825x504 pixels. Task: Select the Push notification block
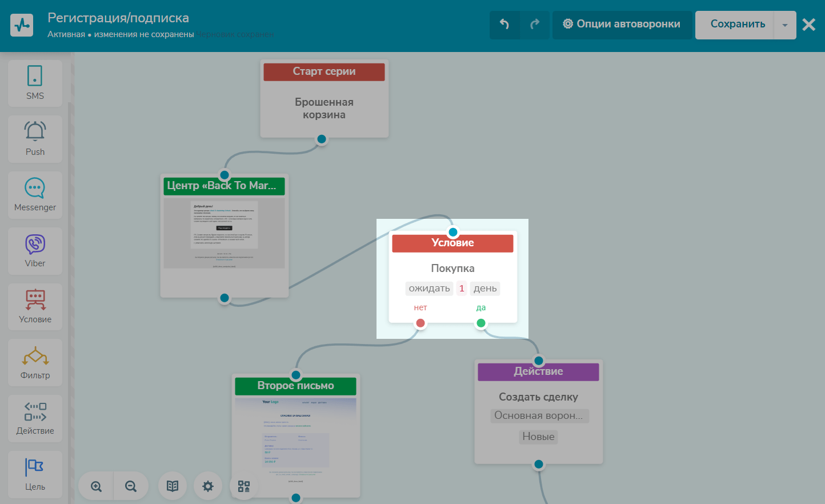coord(35,139)
